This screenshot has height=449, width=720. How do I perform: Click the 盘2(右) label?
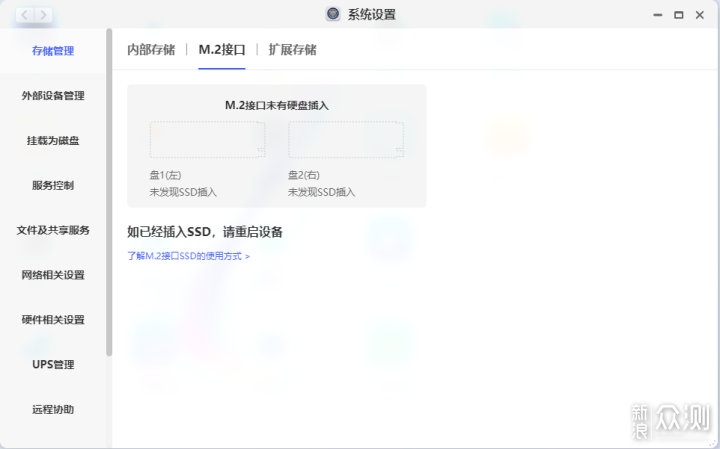point(304,175)
